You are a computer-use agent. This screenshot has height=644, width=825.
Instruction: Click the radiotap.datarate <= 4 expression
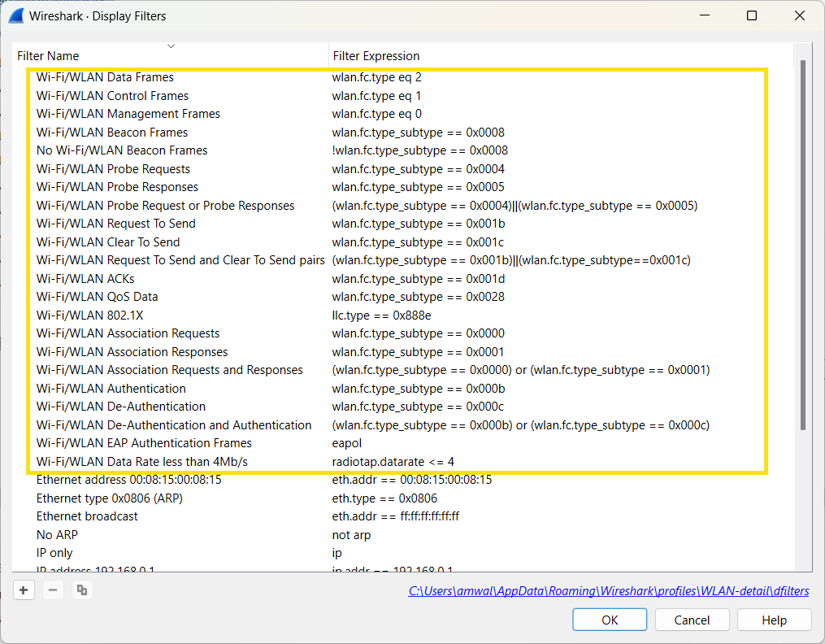(x=393, y=462)
